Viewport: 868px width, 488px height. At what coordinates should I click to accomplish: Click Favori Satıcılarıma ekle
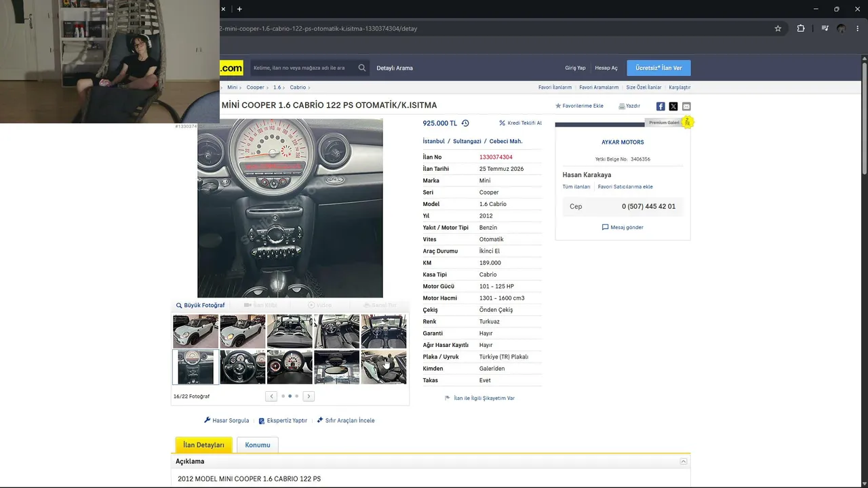[625, 187]
